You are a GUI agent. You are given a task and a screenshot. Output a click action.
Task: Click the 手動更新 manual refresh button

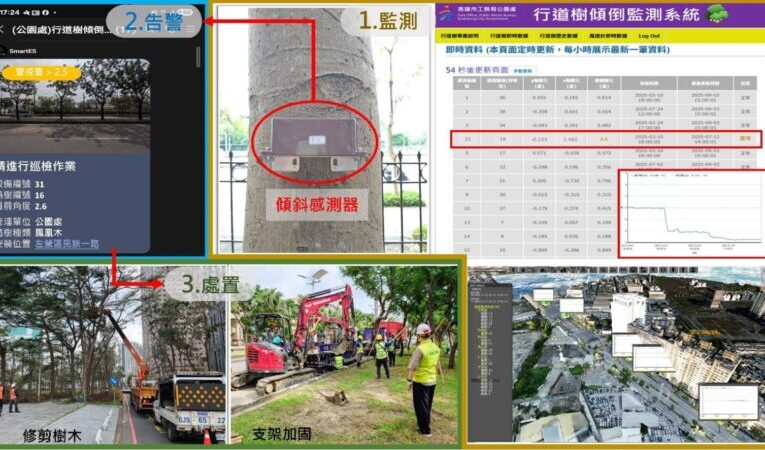(523, 71)
